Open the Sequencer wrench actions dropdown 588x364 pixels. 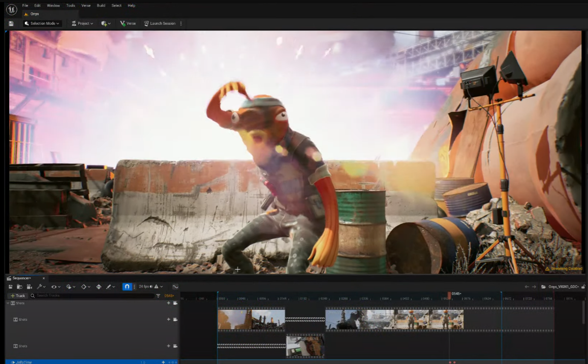tap(41, 287)
